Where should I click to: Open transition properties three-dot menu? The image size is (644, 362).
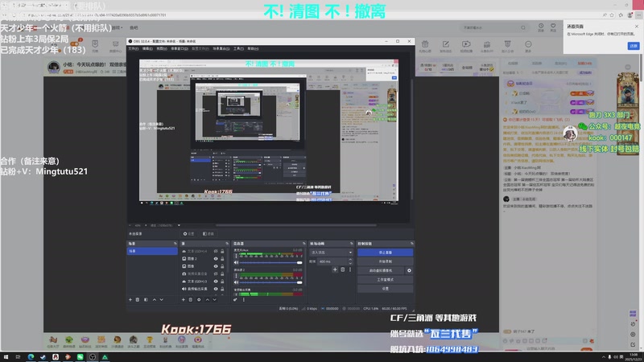pos(350,269)
